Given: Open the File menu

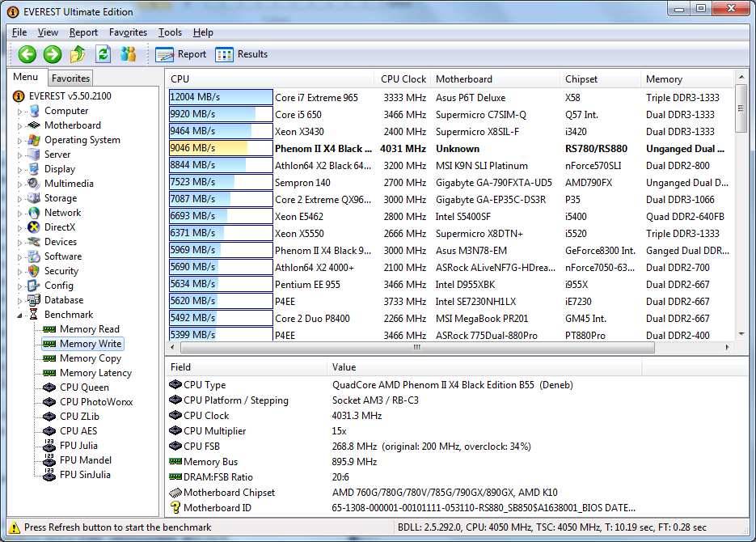Looking at the screenshot, I should [x=19, y=32].
